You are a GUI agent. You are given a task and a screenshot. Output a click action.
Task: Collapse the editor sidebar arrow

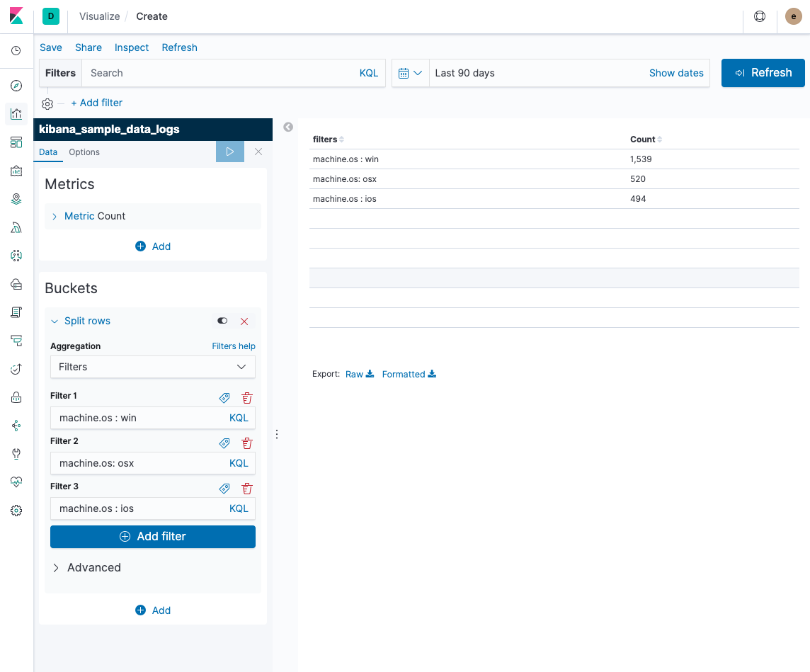pyautogui.click(x=288, y=127)
